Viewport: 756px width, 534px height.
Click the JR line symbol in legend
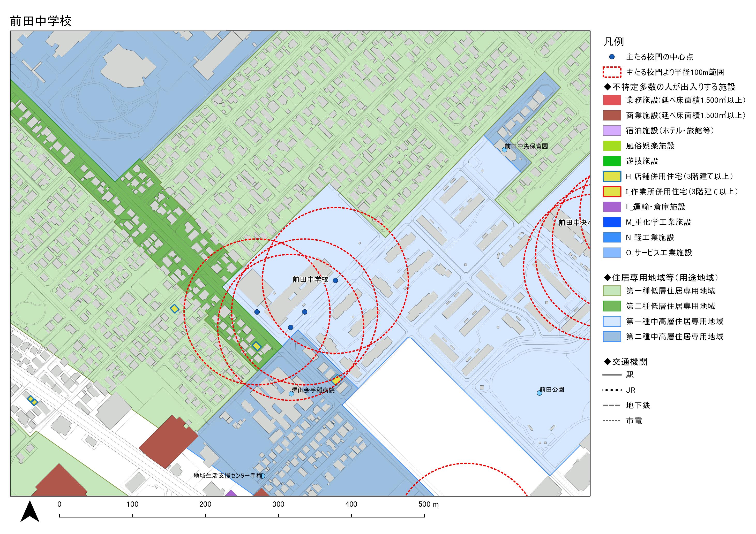(612, 390)
